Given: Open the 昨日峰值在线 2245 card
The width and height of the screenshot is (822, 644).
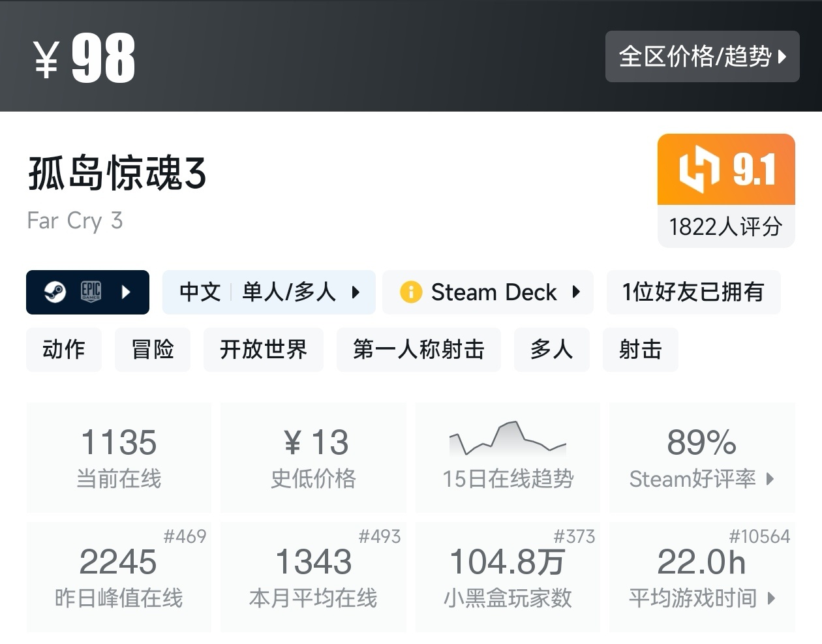Looking at the screenshot, I should tap(119, 577).
